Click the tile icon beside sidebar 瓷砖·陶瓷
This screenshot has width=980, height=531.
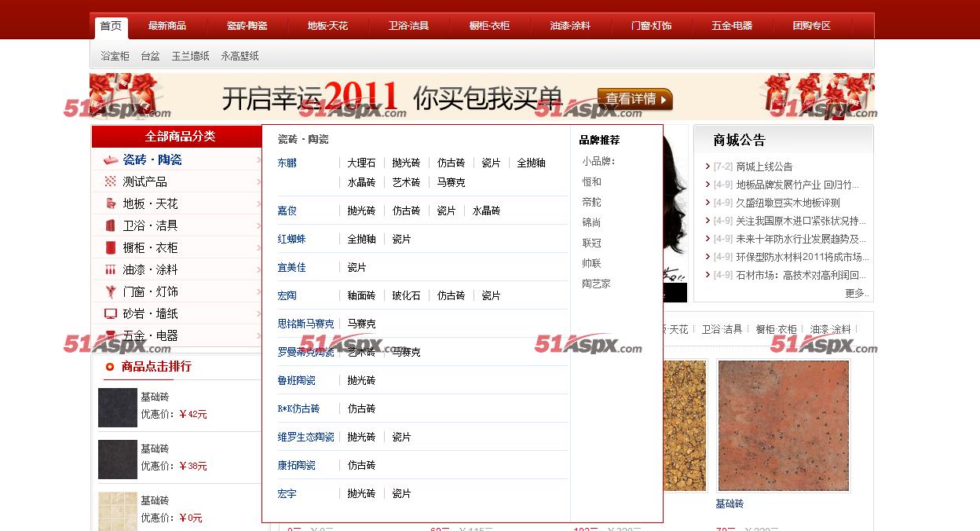point(110,159)
